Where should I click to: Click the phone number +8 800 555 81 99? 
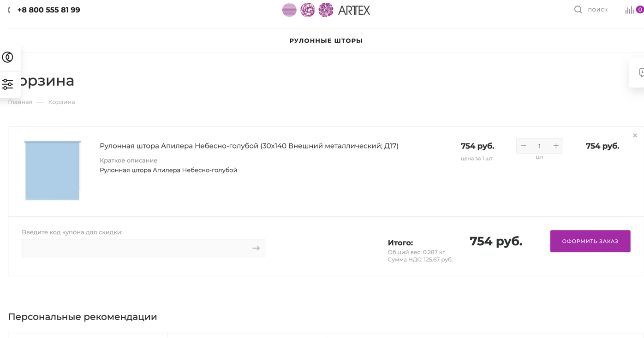tap(48, 10)
